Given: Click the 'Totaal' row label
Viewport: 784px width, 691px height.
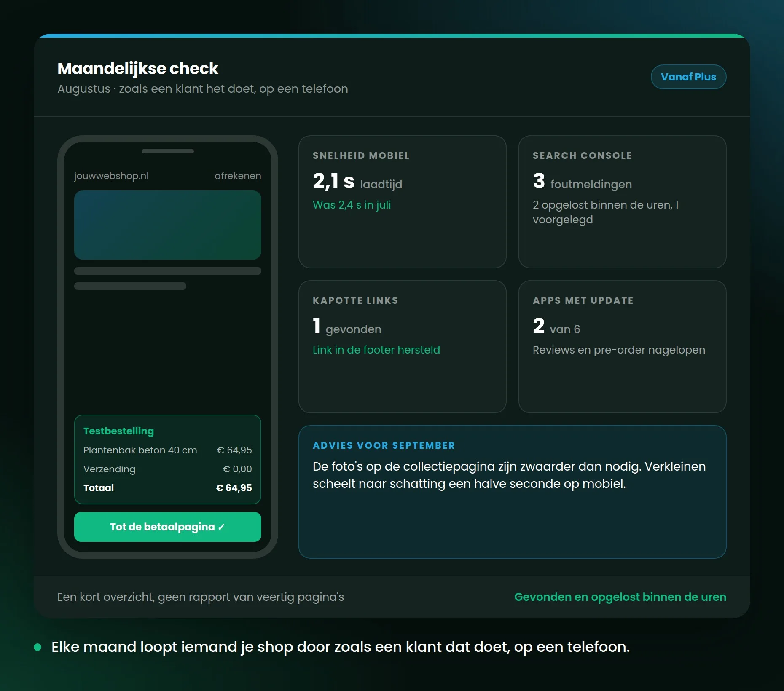Looking at the screenshot, I should pos(99,488).
